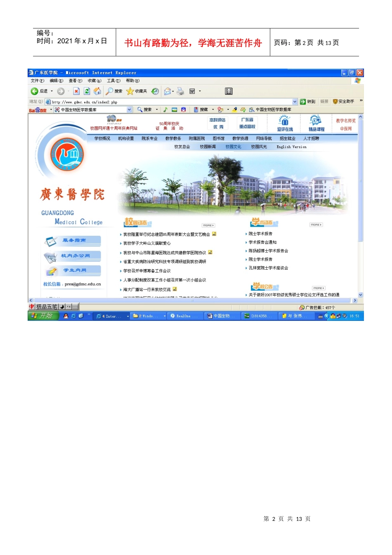Click the 广告拦截 ad-block status icon
Viewport: 392px width, 555px height.
click(302, 308)
